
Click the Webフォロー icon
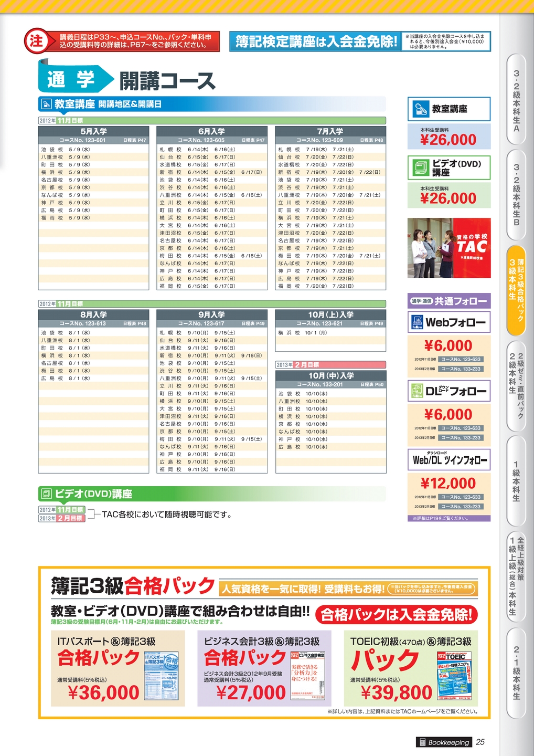pos(417,322)
